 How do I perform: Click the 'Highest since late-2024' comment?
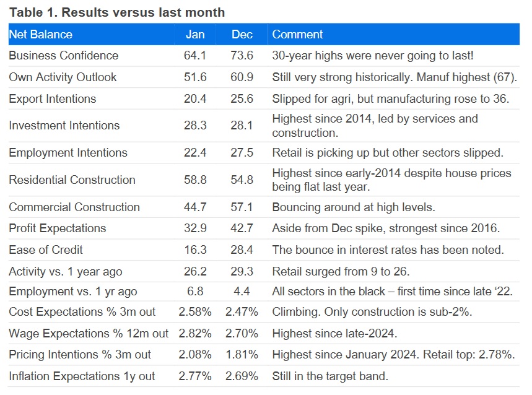[x=334, y=334]
